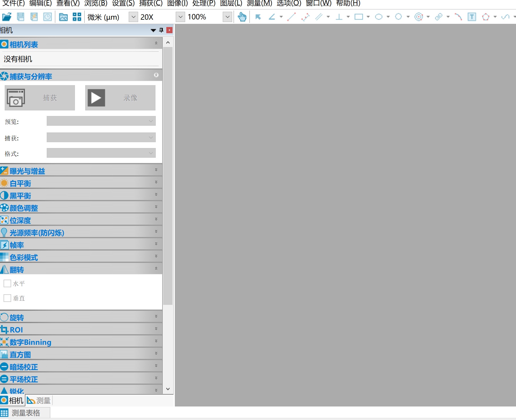Open the 微米 (µm) unit dropdown

click(133, 17)
